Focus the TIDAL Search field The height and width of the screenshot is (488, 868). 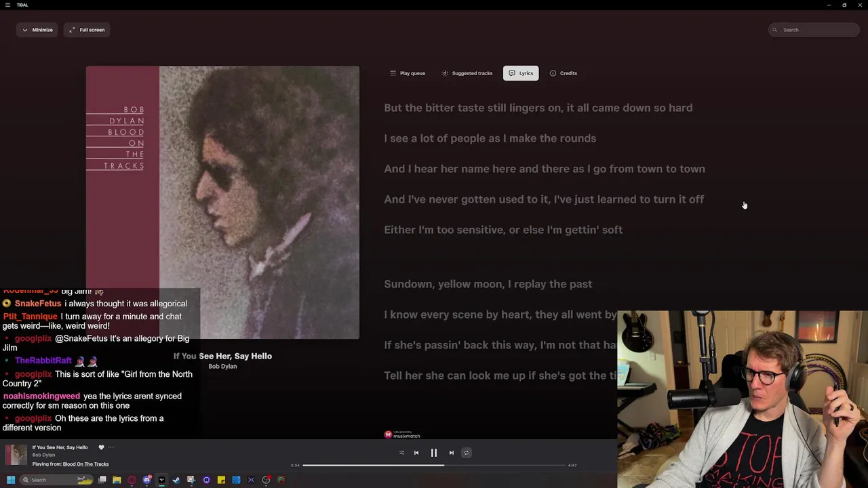tap(814, 30)
